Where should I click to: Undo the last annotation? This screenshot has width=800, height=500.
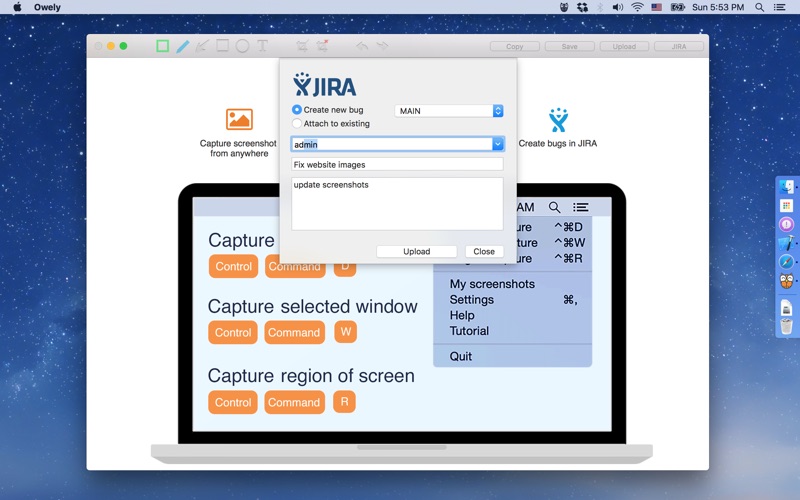pyautogui.click(x=362, y=46)
